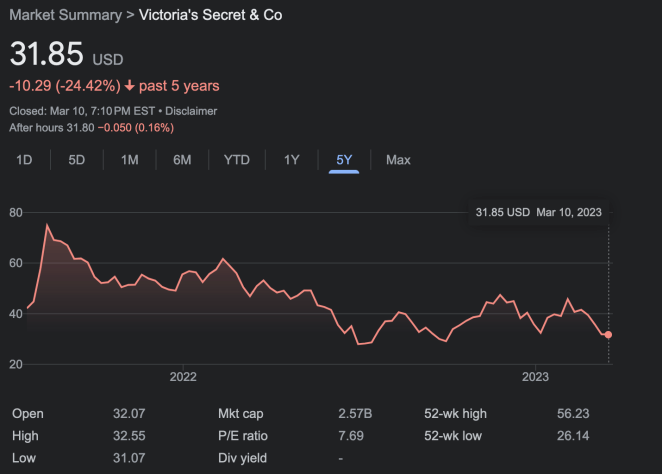The image size is (662, 474).
Task: Select the YTD range tab
Action: pos(237,160)
